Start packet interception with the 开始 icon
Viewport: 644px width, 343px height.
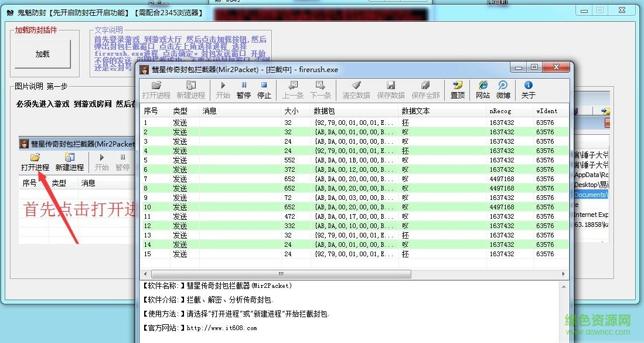pyautogui.click(x=223, y=89)
